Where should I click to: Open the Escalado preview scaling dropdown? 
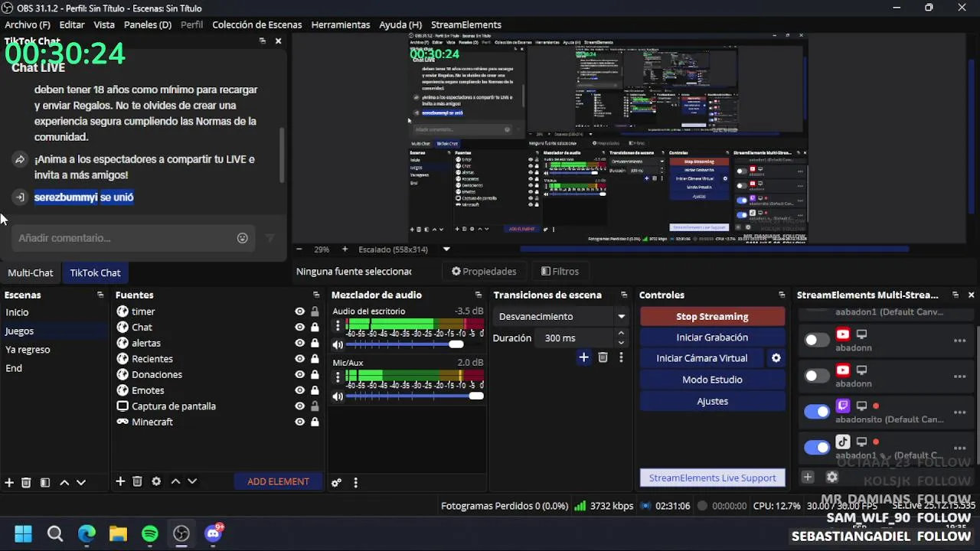click(446, 249)
